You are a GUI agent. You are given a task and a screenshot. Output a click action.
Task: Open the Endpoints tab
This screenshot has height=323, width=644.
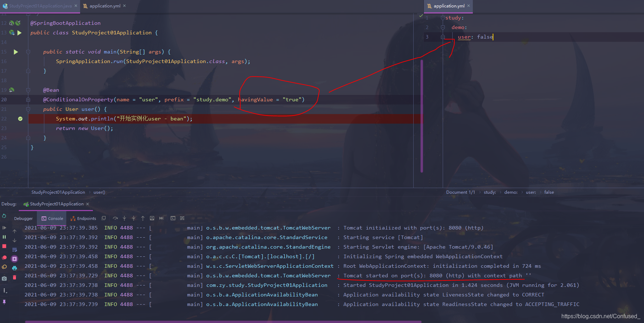(x=83, y=219)
